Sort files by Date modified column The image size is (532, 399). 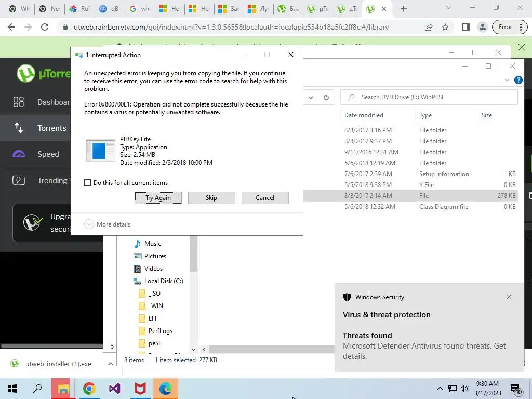364,115
